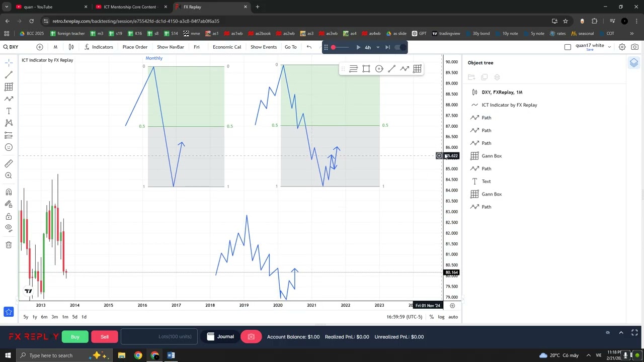Open the 4h replay interval dropdown
Screen dimensions: 644x362
(372, 47)
